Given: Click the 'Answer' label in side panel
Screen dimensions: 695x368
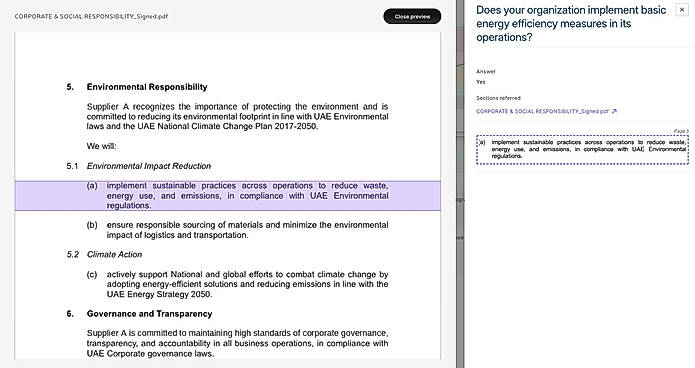Looking at the screenshot, I should pyautogui.click(x=486, y=71).
